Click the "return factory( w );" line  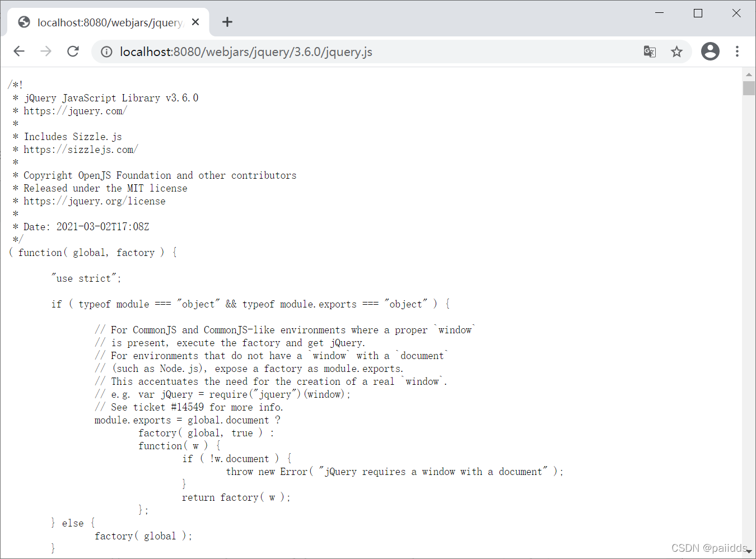236,497
